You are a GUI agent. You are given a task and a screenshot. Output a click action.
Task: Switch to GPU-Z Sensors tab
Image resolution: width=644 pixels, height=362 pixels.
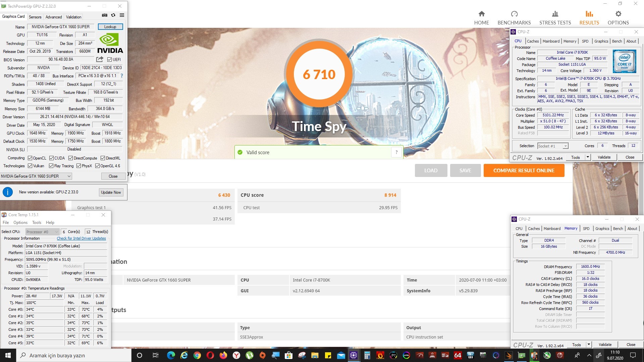coord(35,17)
